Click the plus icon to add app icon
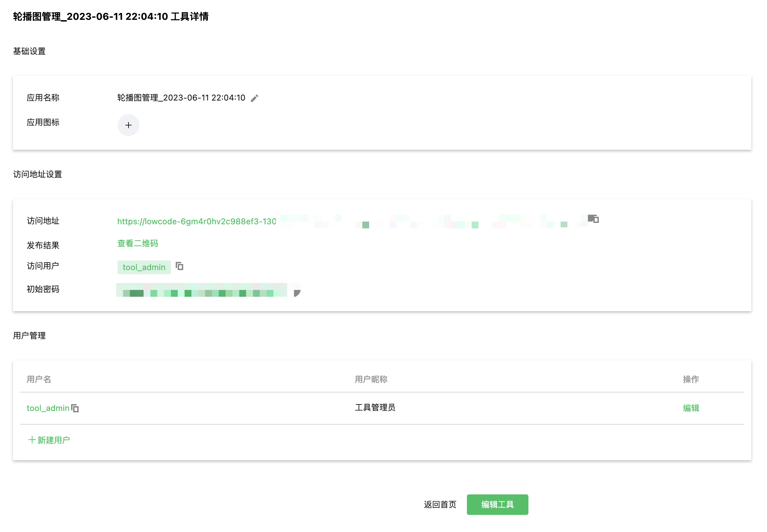Screen dimensions: 767x532 click(129, 125)
